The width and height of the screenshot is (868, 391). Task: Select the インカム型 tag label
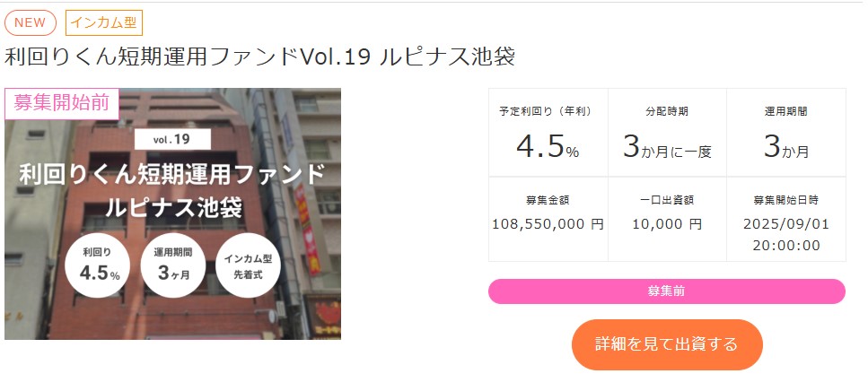pyautogui.click(x=104, y=22)
